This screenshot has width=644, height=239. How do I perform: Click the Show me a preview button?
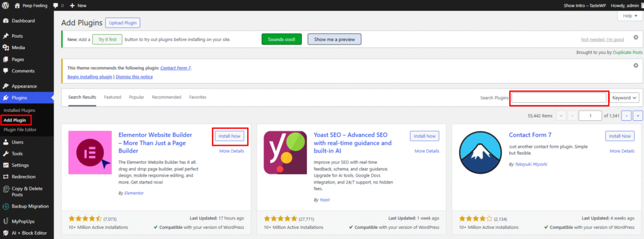click(x=335, y=40)
